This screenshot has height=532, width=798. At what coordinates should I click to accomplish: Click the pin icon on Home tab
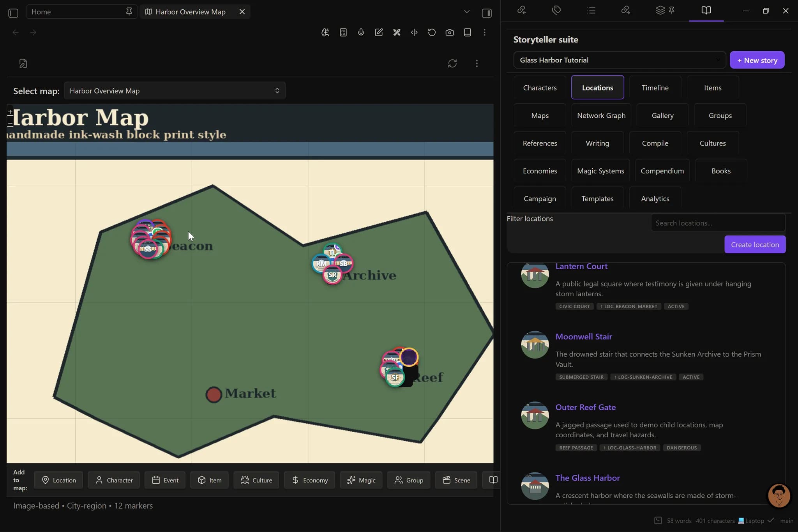[129, 12]
